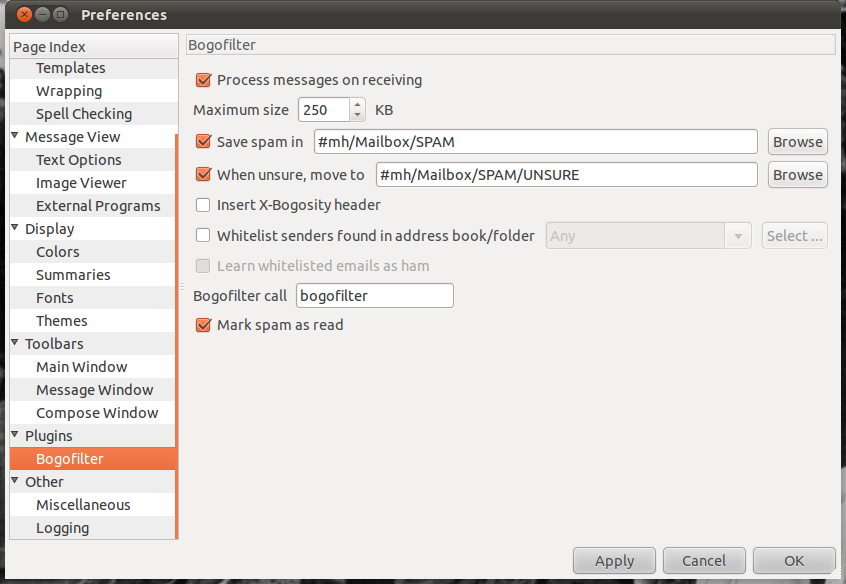Screen dimensions: 846x584
Task: Open the Logging preferences page
Action: pos(63,528)
